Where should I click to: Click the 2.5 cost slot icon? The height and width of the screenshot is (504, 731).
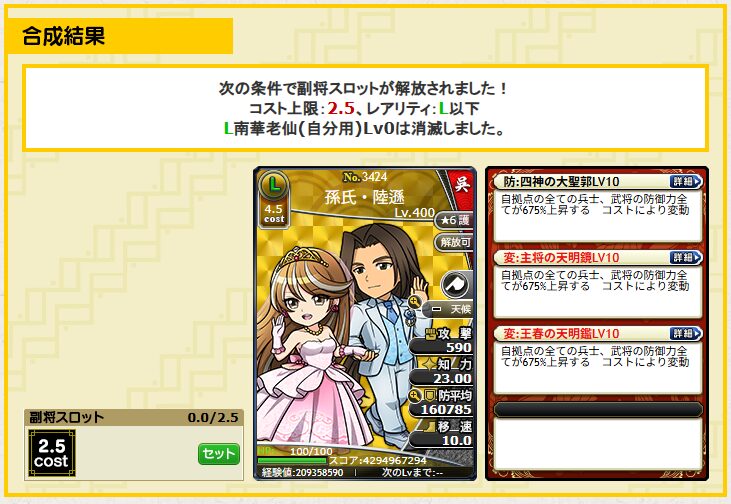coord(51,453)
